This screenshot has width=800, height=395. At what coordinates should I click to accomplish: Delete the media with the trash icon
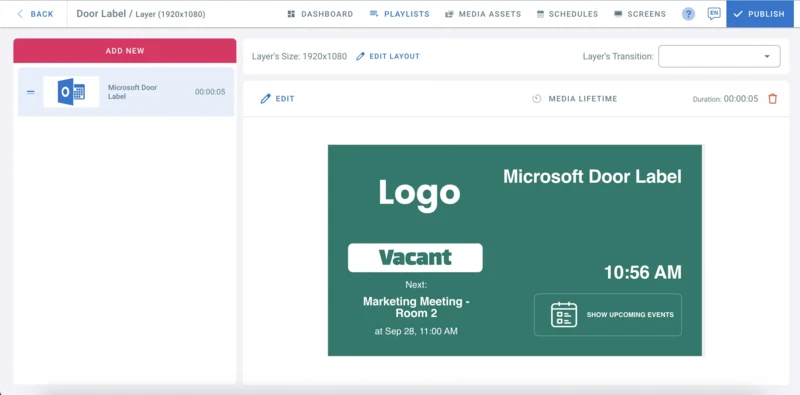772,99
